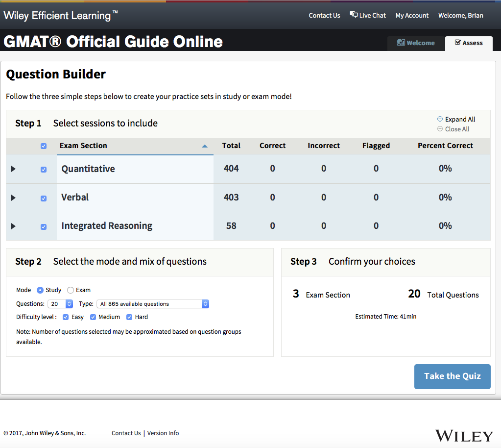The image size is (501, 448).
Task: Click the Close All minus icon
Action: [440, 129]
